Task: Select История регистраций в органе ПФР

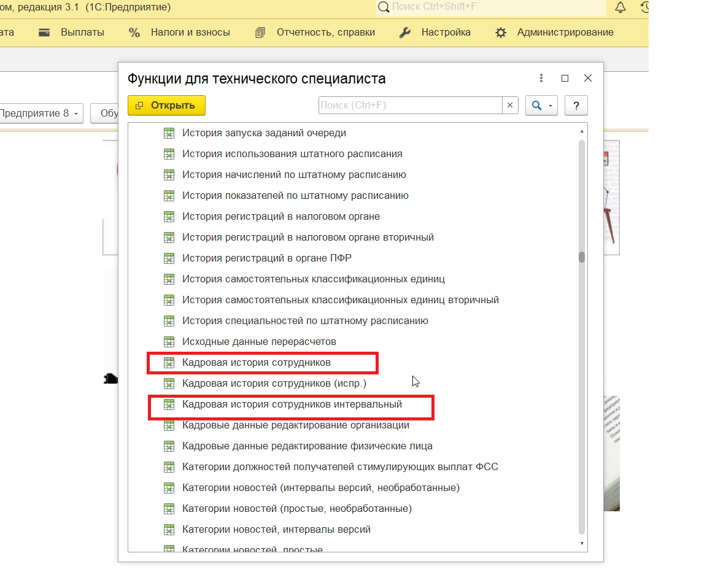Action: click(267, 258)
